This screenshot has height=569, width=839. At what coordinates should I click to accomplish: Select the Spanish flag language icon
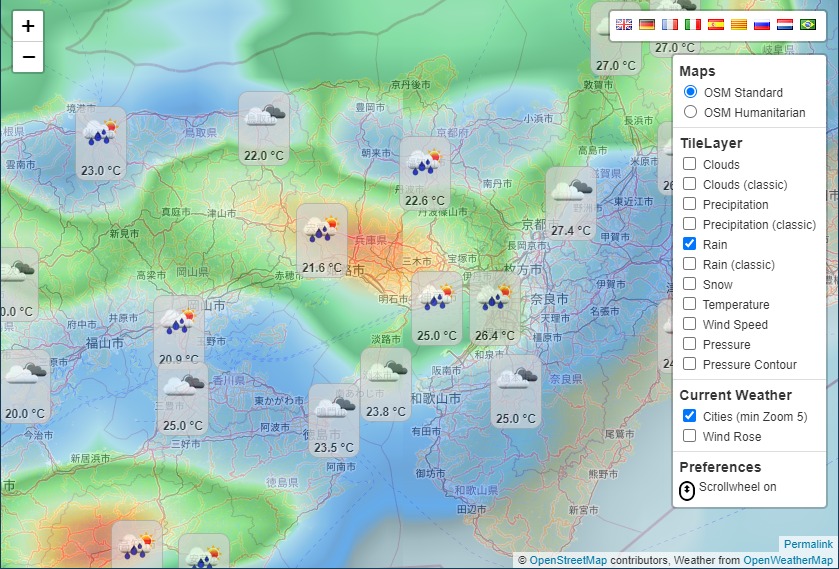(716, 25)
